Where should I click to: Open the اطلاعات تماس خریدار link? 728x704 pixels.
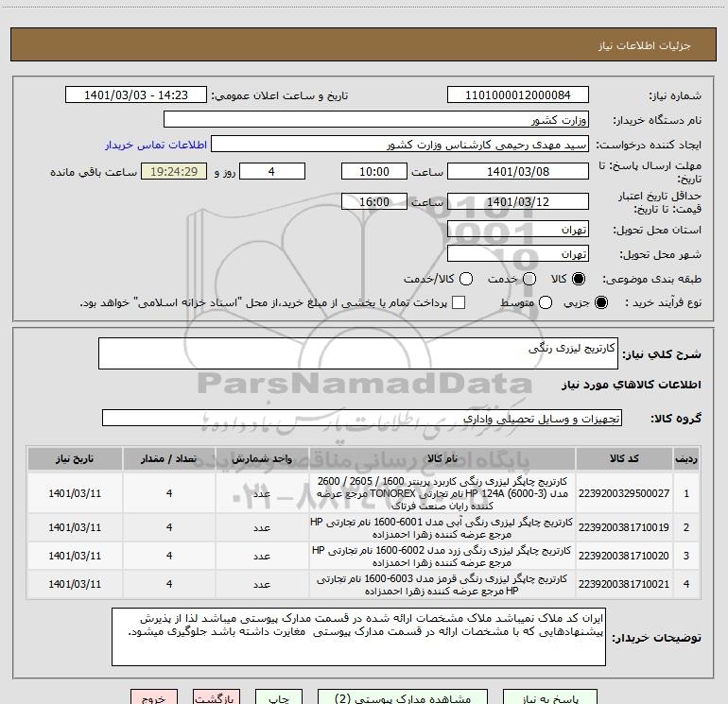tap(156, 145)
